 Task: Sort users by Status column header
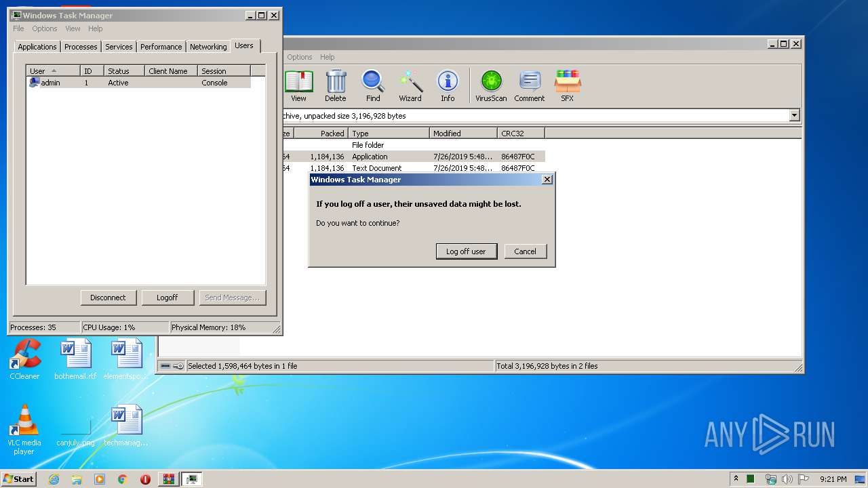coord(124,71)
